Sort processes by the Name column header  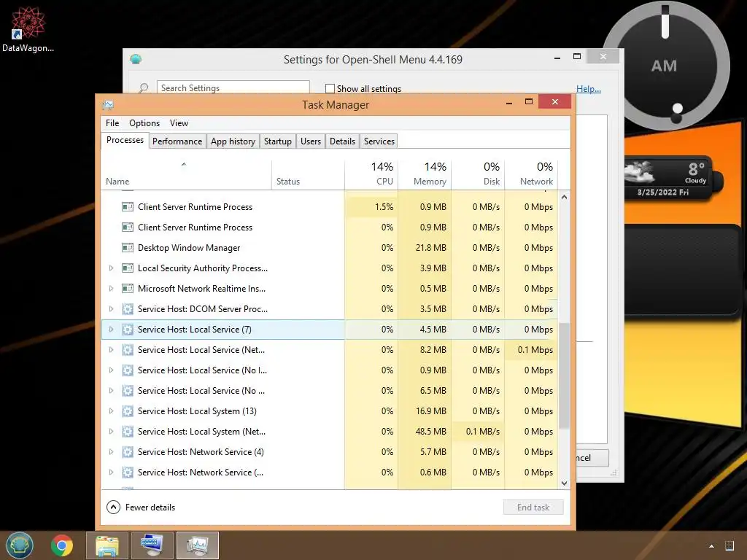click(186, 174)
